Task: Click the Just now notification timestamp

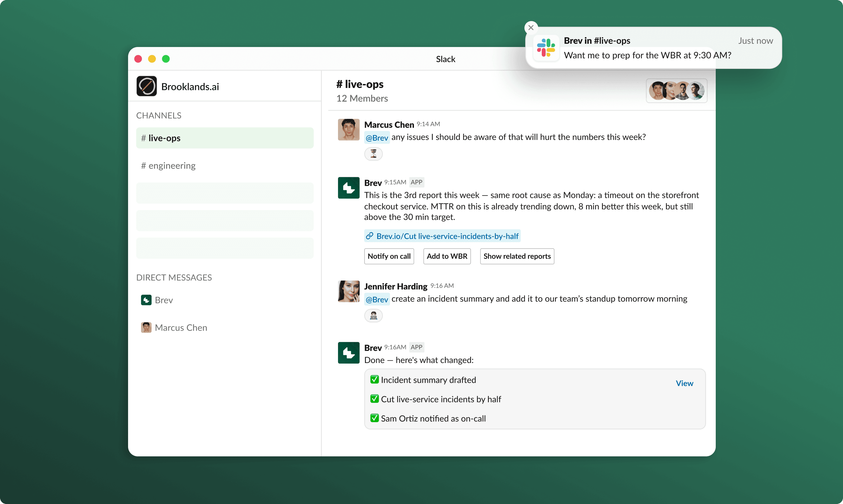Action: pos(755,41)
